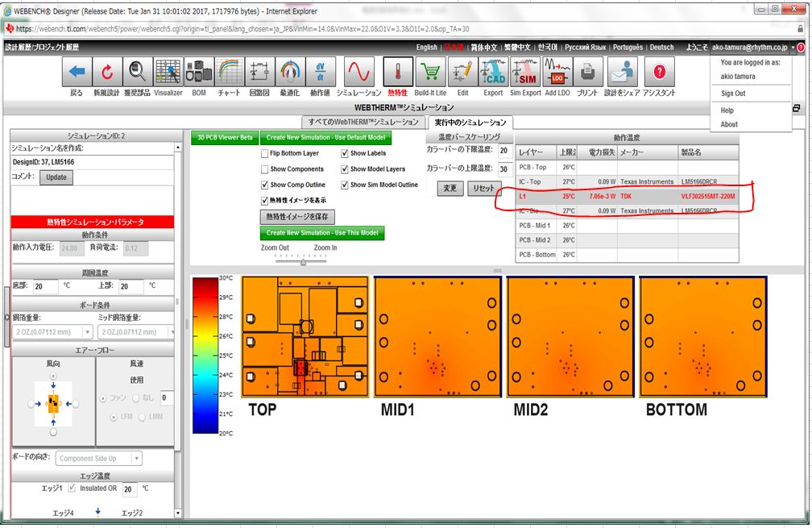The image size is (812, 528).
Task: Click the 変更 color bar change button
Action: (x=450, y=188)
